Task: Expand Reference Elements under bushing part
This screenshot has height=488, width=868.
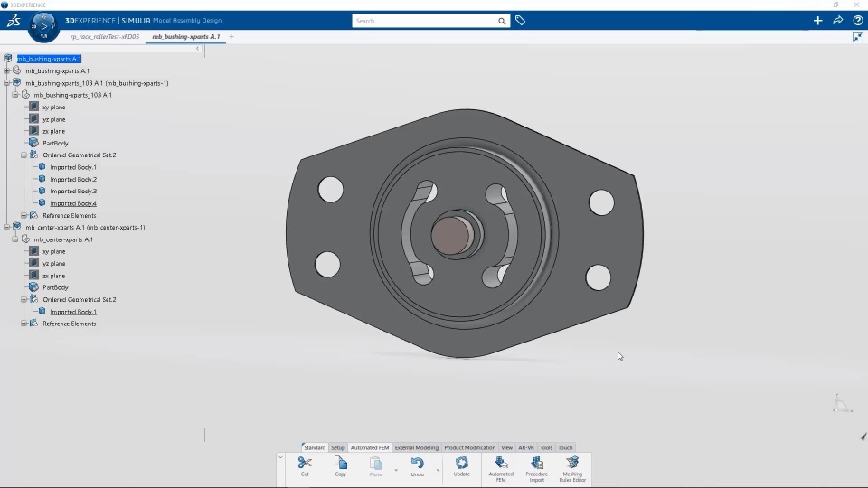Action: click(24, 216)
